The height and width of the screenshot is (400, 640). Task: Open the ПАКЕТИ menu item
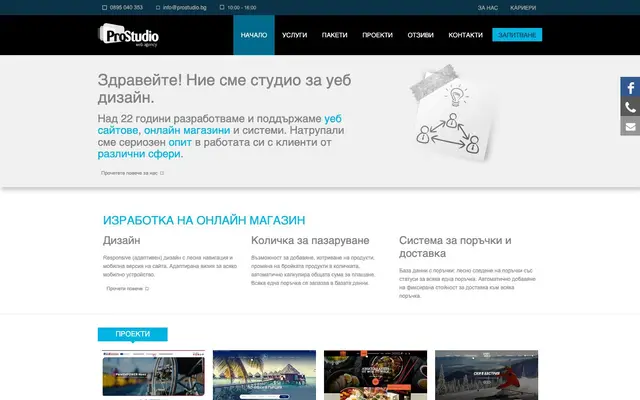(334, 35)
